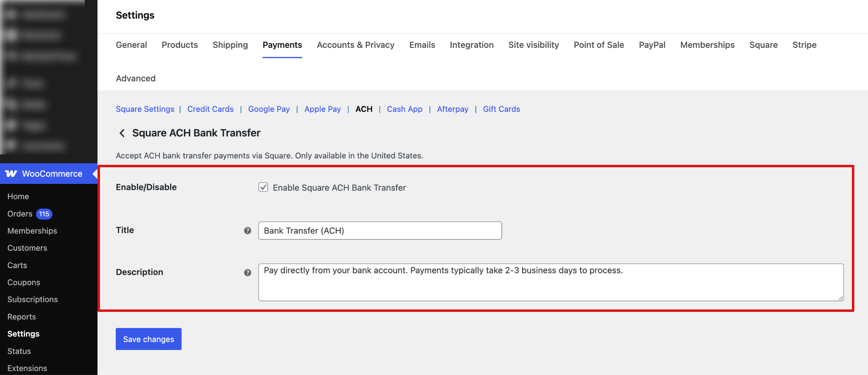Screen dimensions: 868x375
Task: Open the Apple Pay section link
Action: 323,109
